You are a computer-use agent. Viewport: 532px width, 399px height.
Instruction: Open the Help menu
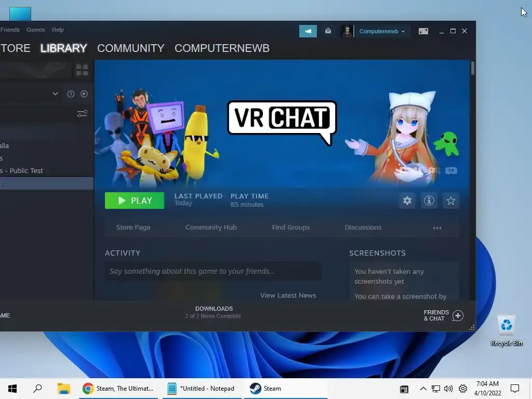[x=58, y=30]
